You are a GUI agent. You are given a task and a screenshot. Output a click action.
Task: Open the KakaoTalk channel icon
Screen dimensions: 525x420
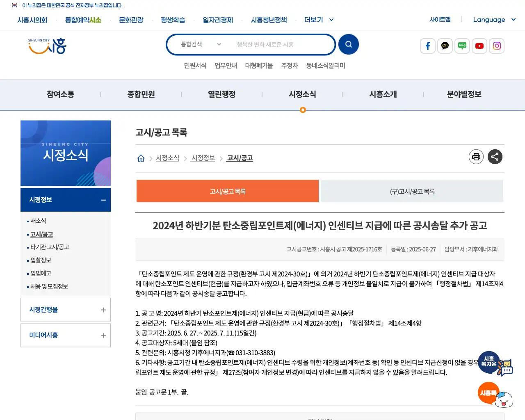pos(445,46)
